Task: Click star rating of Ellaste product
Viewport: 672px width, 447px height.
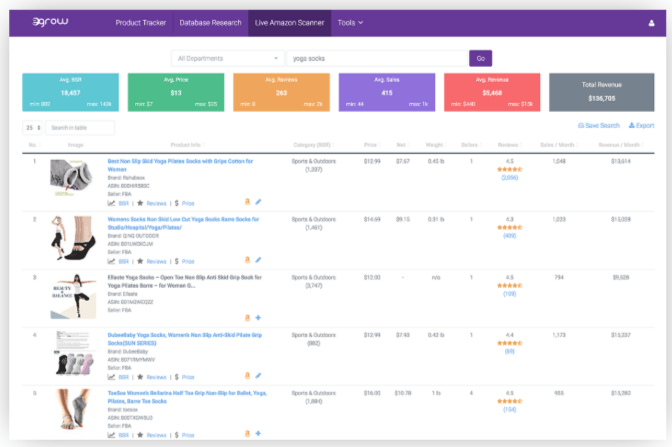Action: (510, 285)
